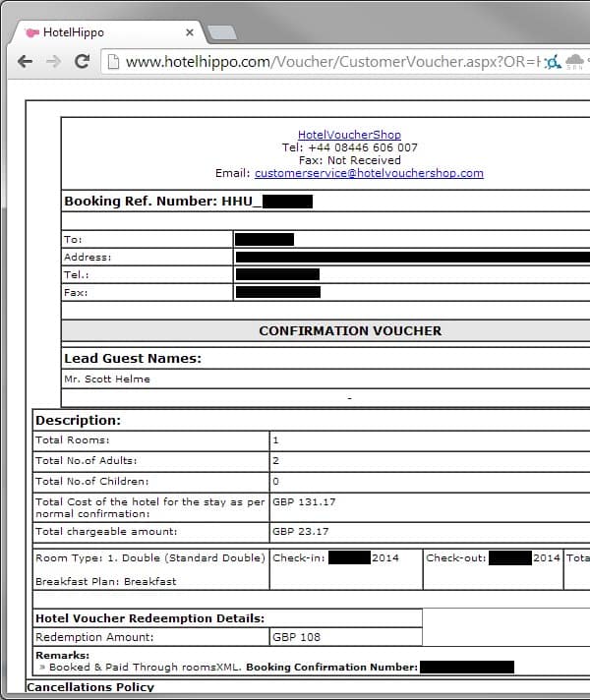Click 'Total Cost of the hotel' label
This screenshot has width=590, height=700.
(x=150, y=507)
